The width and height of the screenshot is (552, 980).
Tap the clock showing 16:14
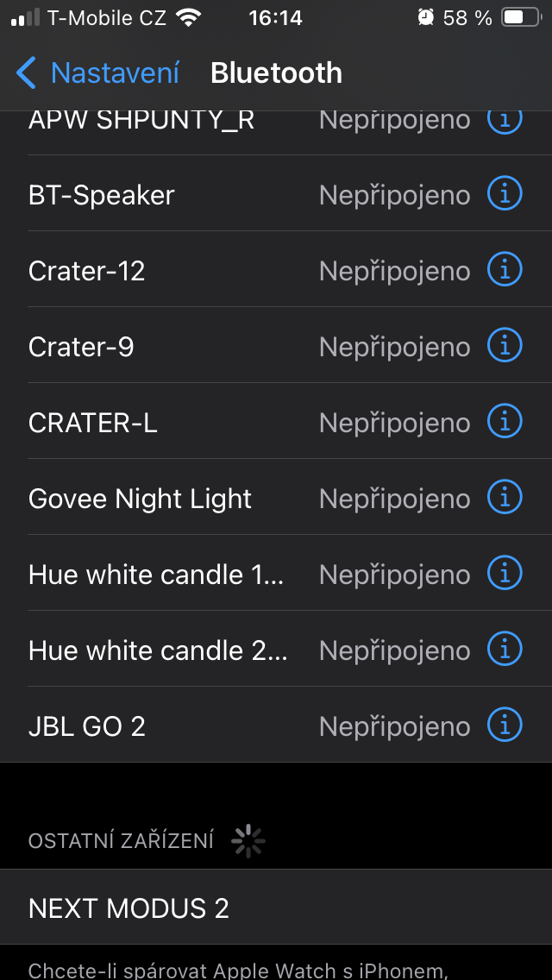pos(275,17)
